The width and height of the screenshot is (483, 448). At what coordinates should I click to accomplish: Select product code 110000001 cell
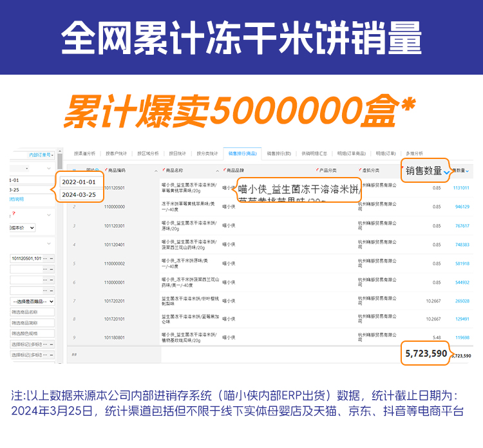(x=114, y=283)
